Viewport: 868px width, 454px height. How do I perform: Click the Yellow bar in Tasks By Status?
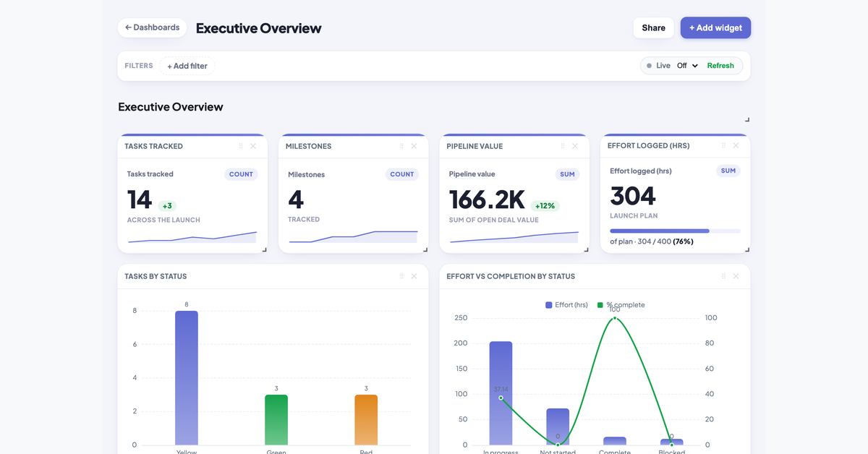187,378
